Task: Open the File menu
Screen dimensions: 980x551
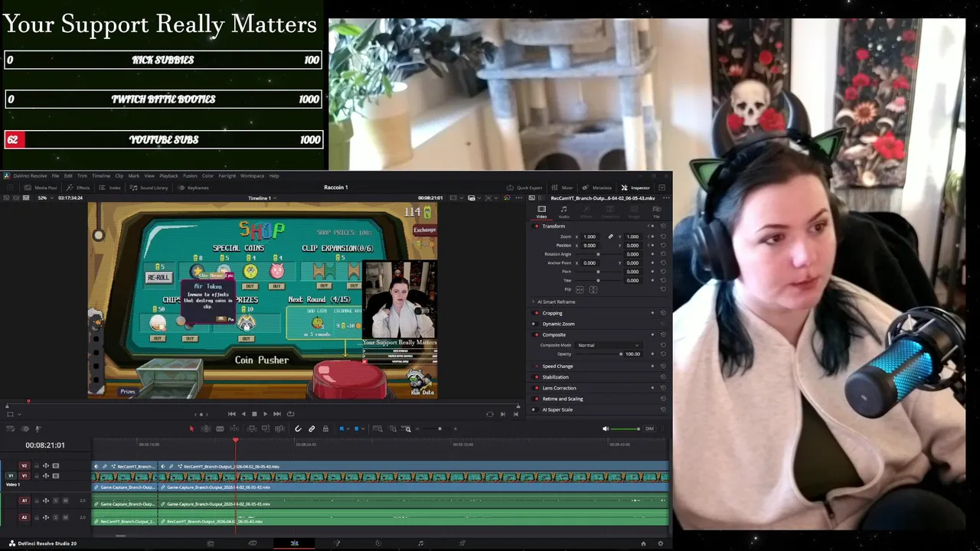Action: point(55,176)
